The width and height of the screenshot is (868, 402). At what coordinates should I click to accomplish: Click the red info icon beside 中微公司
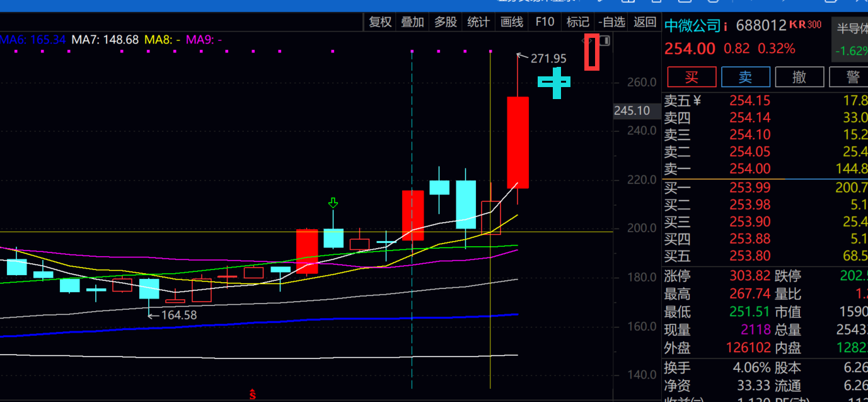726,27
